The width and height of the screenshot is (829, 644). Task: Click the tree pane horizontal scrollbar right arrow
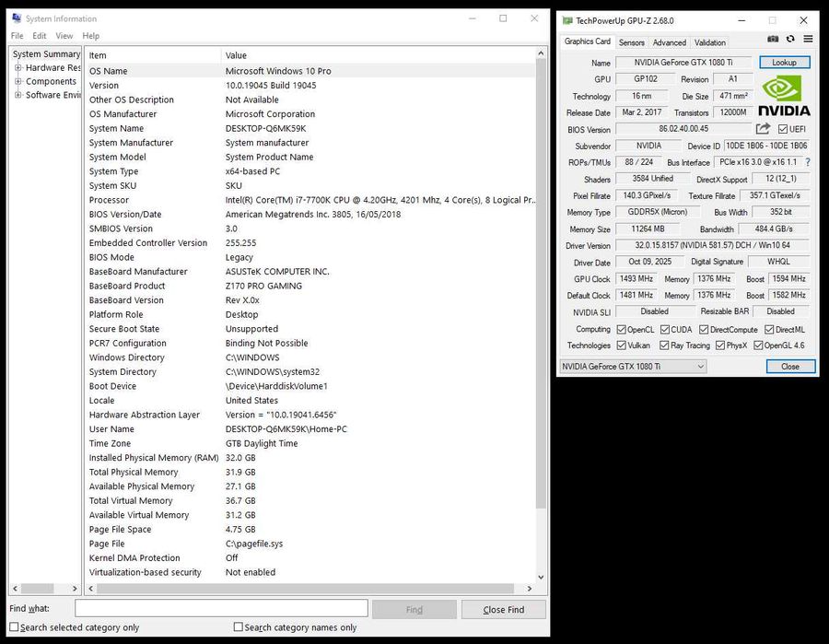pyautogui.click(x=75, y=589)
